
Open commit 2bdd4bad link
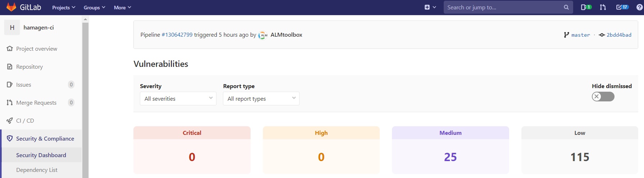[618, 35]
